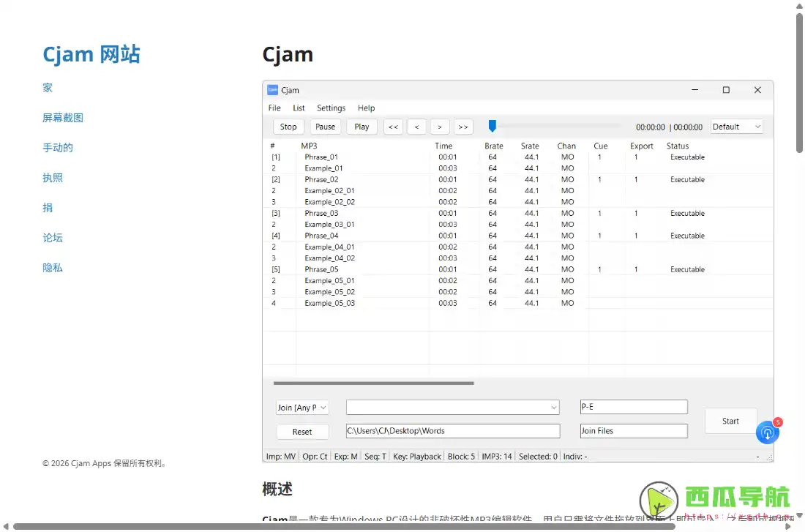Select the Example_02_02 row
Screen dimensions: 805x532
(x=517, y=202)
